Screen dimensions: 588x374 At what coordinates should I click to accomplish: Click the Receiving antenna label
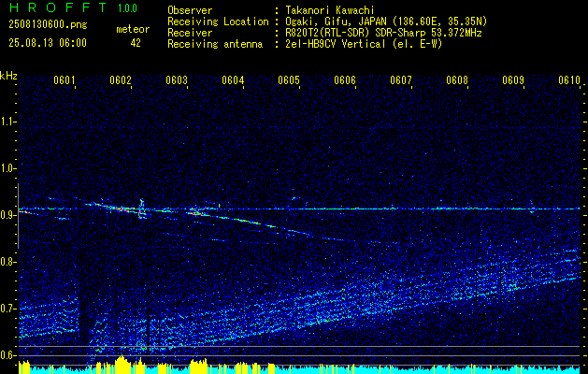click(x=215, y=44)
